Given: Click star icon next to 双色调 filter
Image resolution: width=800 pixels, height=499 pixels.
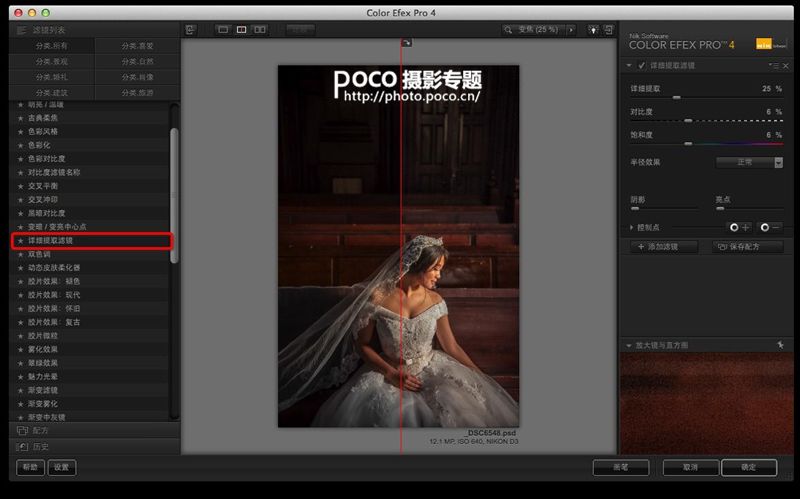Looking at the screenshot, I should (20, 254).
